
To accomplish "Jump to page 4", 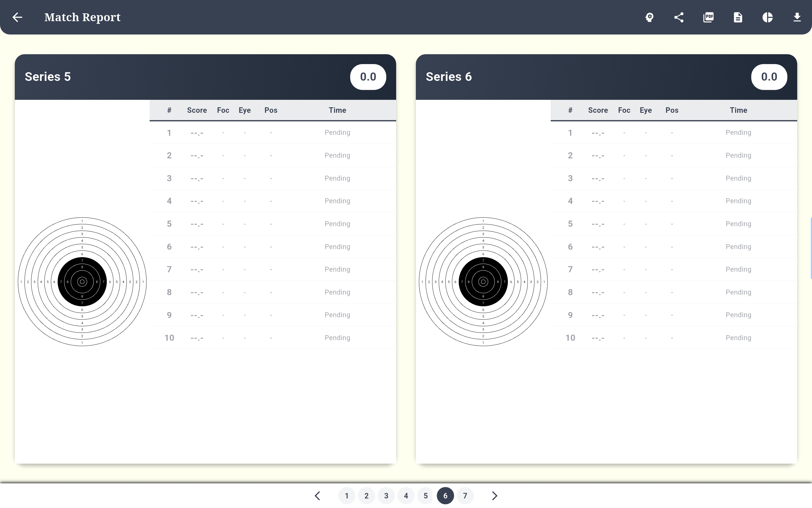I will pos(406,496).
